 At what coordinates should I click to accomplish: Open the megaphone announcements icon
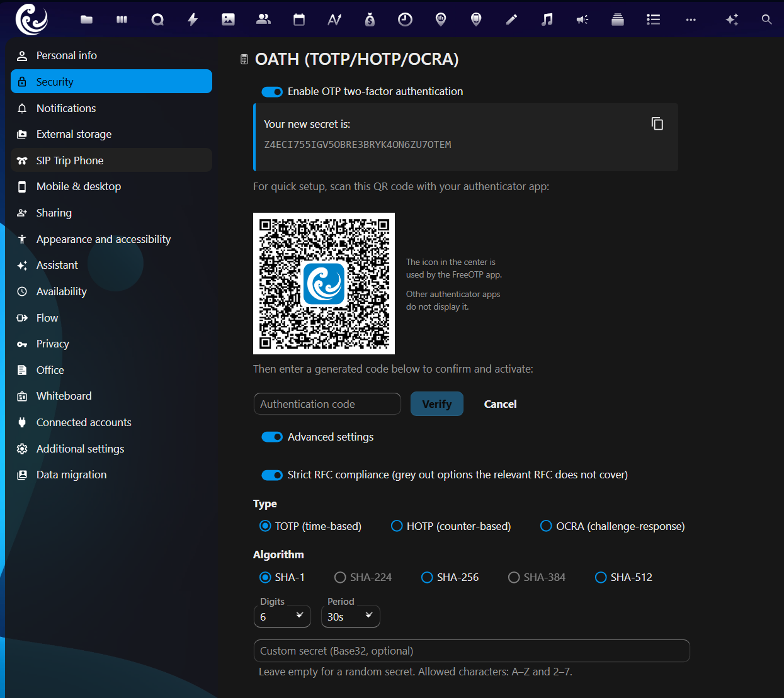click(x=582, y=20)
